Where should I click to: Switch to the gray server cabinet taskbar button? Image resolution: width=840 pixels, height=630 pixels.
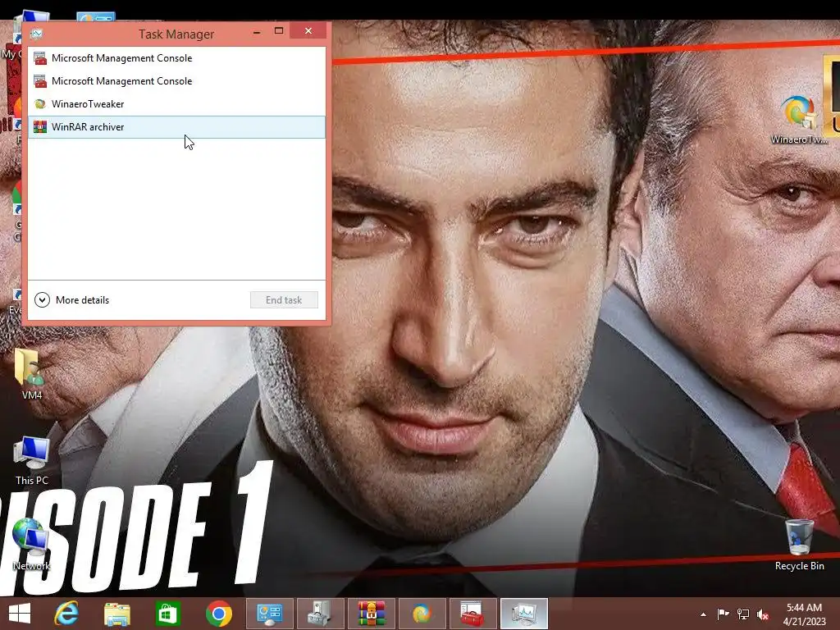pyautogui.click(x=321, y=614)
